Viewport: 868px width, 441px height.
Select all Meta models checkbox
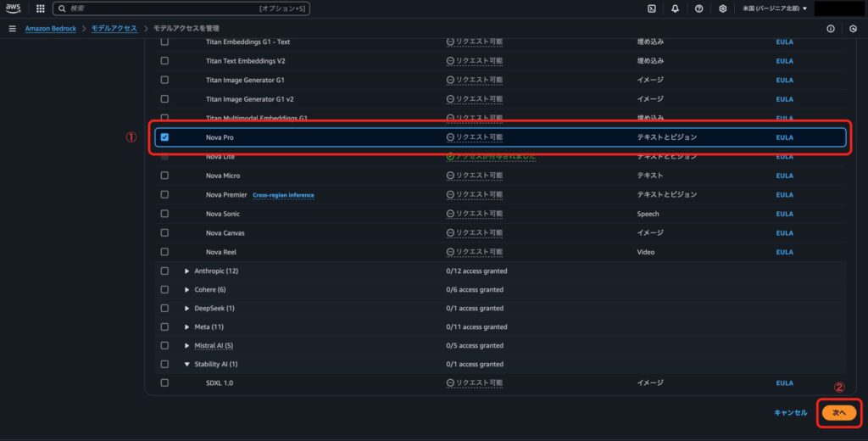click(x=164, y=327)
